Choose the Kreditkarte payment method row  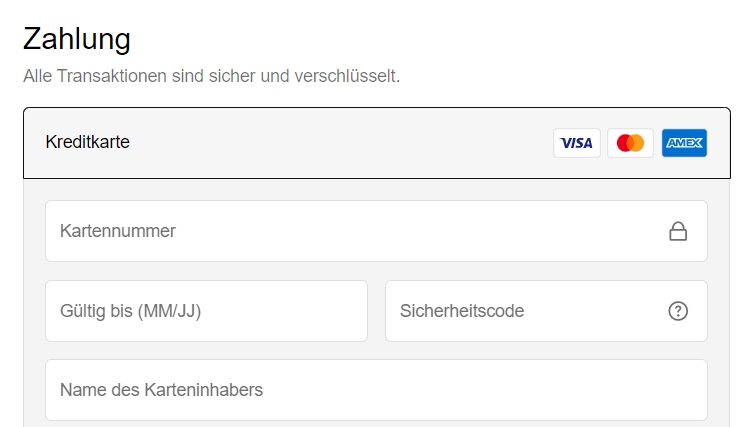(x=377, y=143)
